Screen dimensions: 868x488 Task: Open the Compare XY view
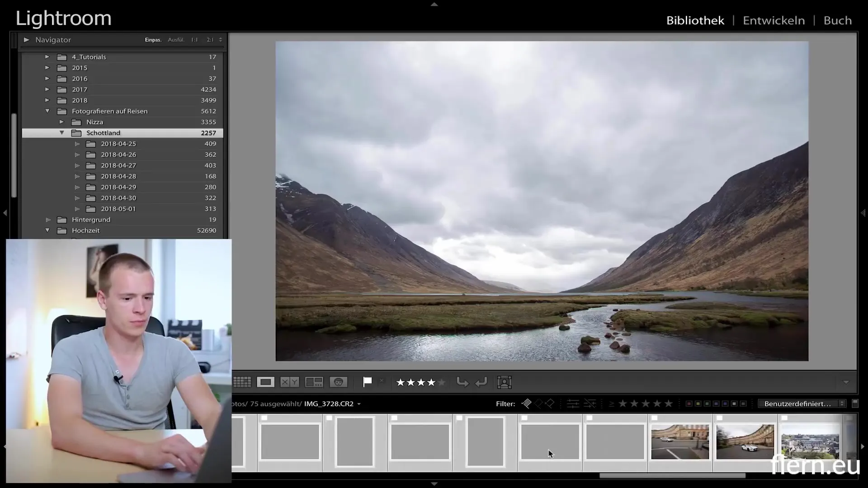click(289, 382)
